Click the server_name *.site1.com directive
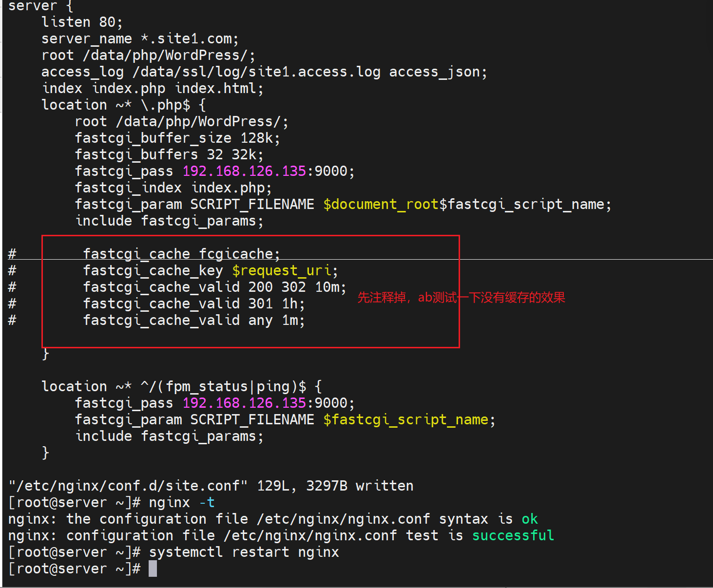 [x=140, y=38]
